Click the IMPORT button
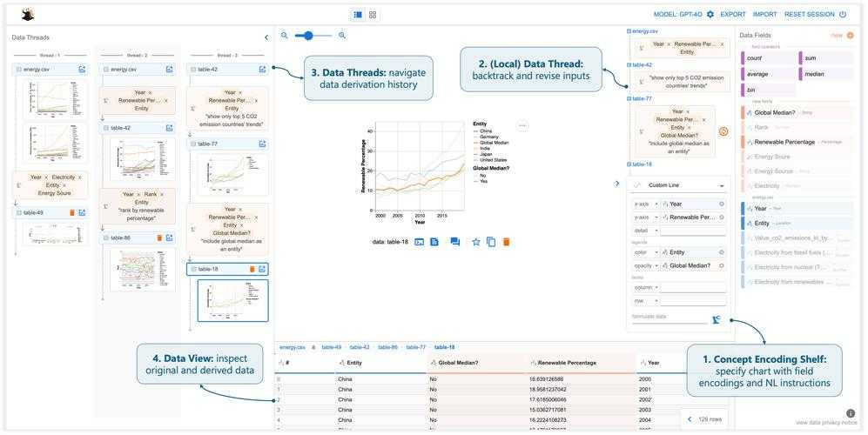Screen dimensions: 868x435 (x=765, y=15)
